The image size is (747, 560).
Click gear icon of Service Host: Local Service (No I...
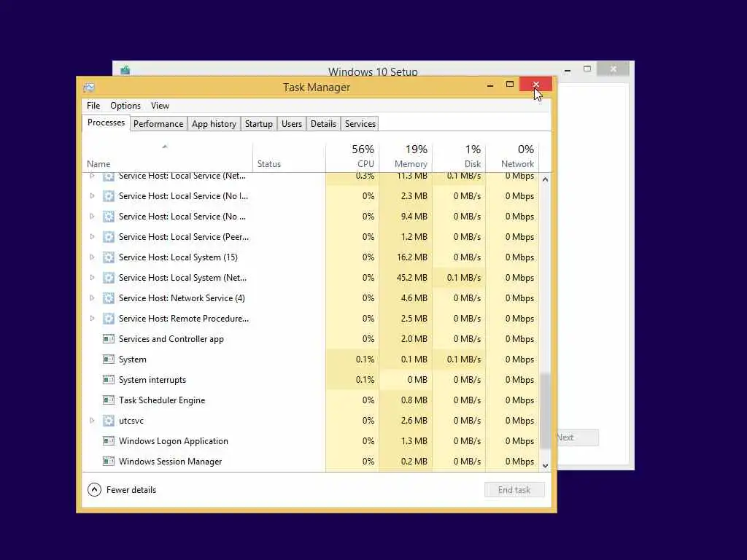[109, 195]
